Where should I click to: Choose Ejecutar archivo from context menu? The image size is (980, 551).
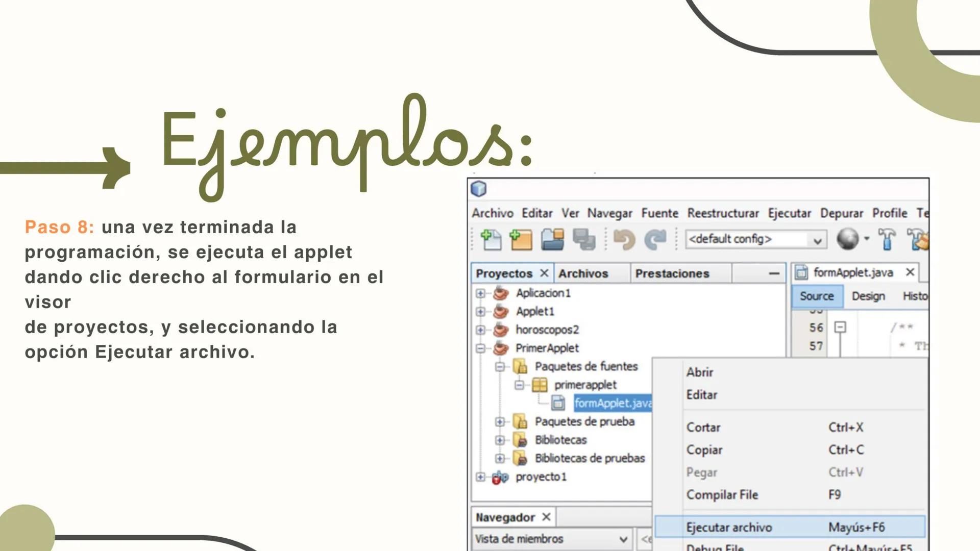pos(730,528)
